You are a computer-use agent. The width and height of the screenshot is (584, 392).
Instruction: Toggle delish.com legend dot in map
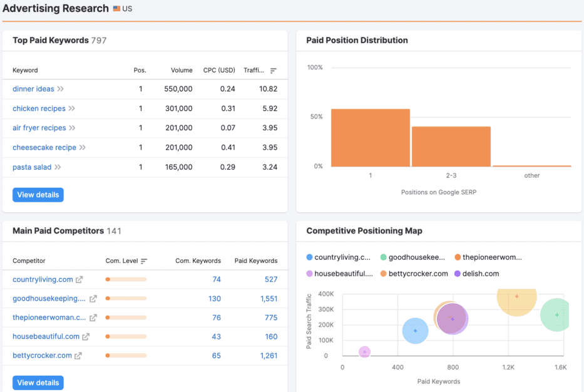click(458, 274)
